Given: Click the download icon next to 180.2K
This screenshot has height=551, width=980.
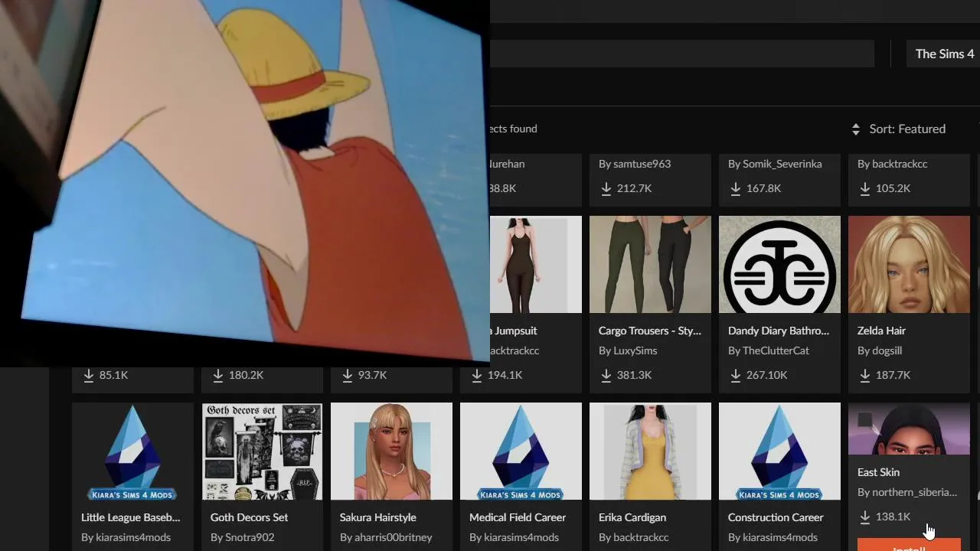Looking at the screenshot, I should point(218,375).
